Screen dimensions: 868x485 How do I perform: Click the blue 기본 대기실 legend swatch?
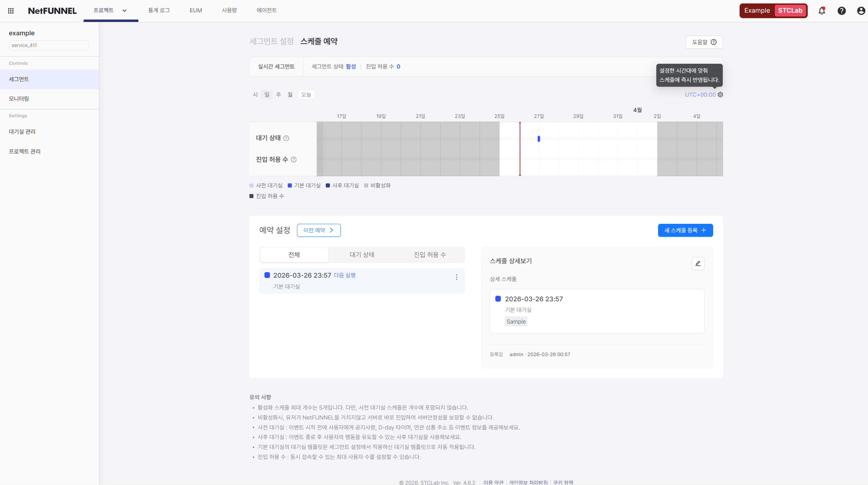289,185
